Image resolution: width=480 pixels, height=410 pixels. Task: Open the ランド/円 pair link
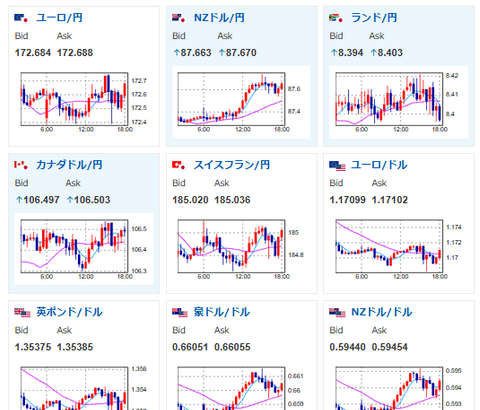click(374, 18)
